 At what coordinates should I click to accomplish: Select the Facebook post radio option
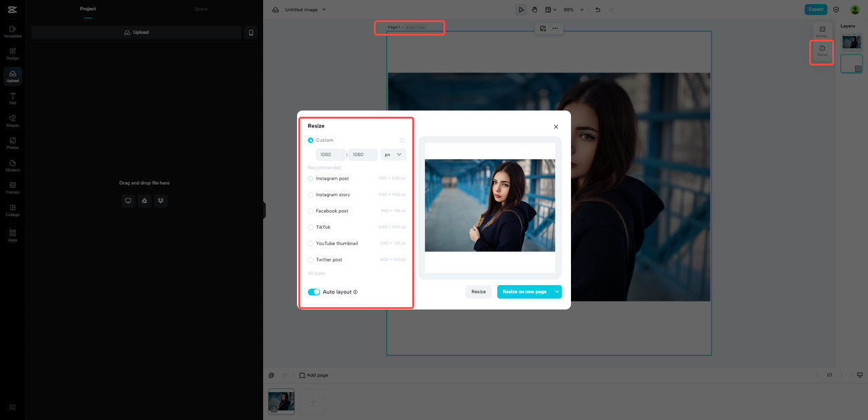pos(311,211)
